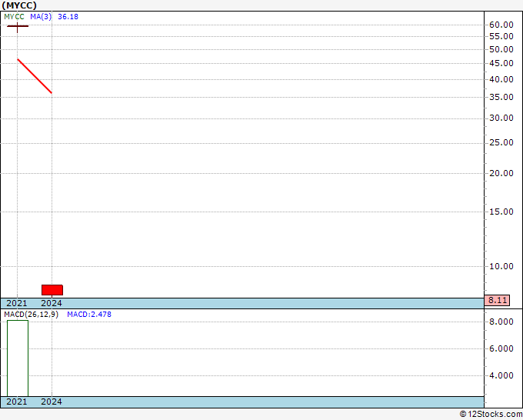Click the 20.00 price axis label

501,173
